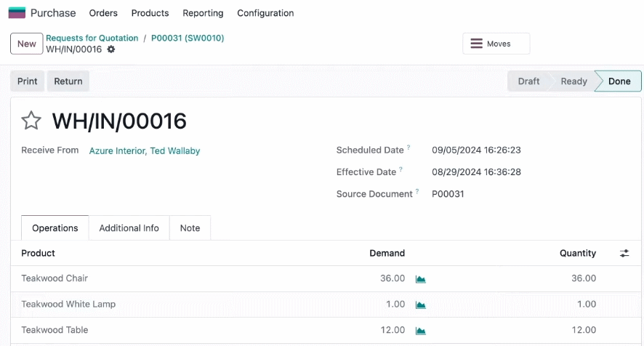Image resolution: width=644 pixels, height=346 pixels.
Task: Click the Moves smart button
Action: 496,44
